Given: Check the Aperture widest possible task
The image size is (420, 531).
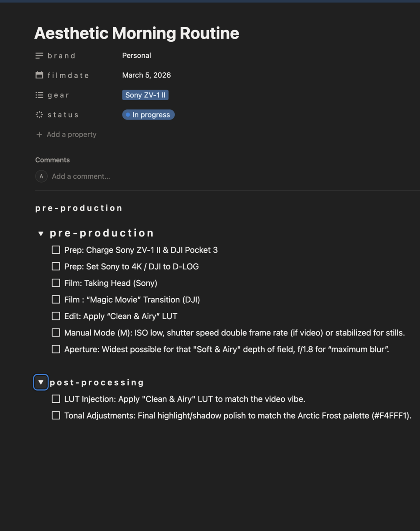Looking at the screenshot, I should 56,349.
